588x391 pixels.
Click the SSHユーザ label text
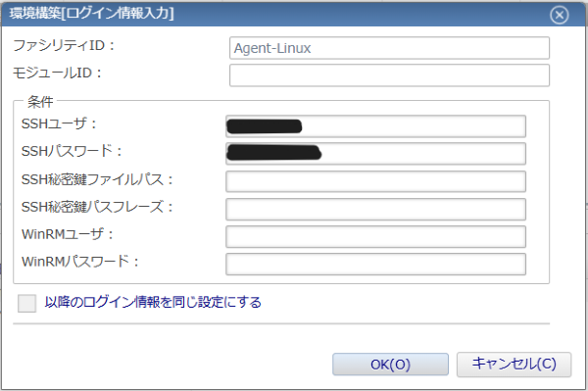[59, 123]
